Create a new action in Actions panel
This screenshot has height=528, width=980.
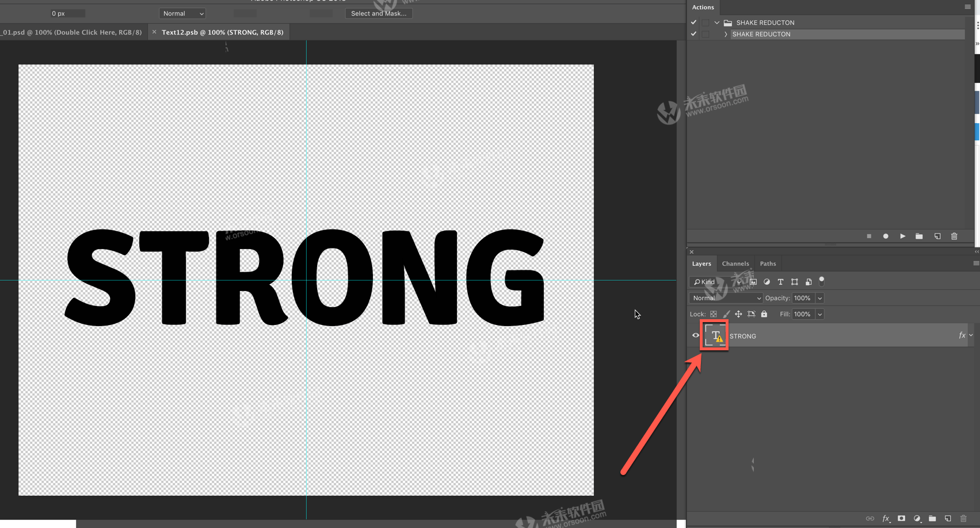[937, 236]
